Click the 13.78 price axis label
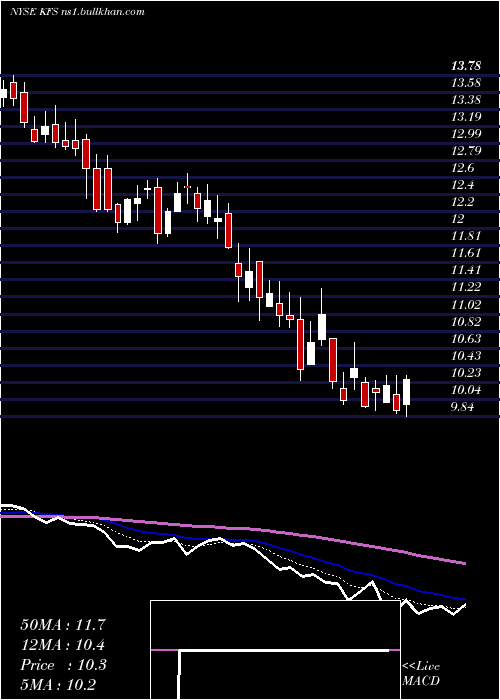 tap(466, 66)
